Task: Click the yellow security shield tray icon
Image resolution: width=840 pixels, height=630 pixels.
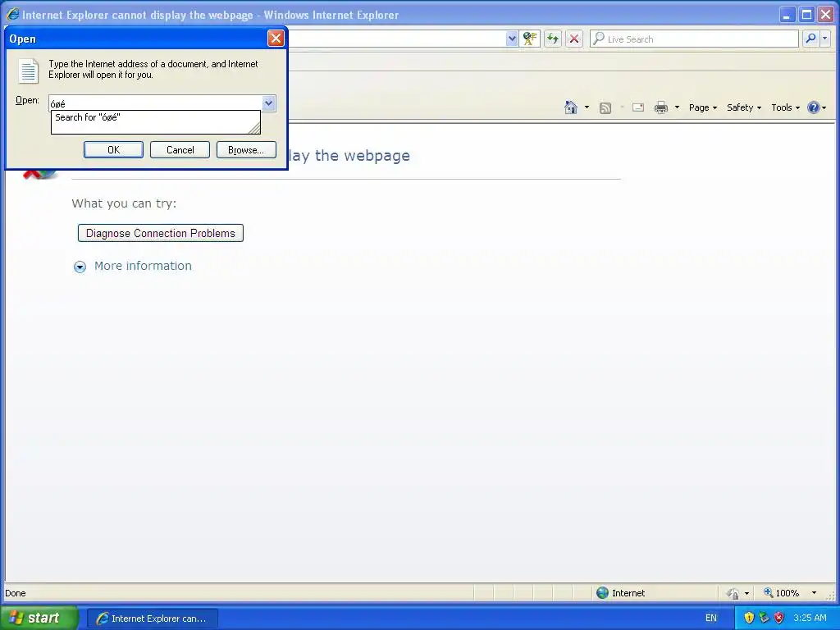Action: [749, 618]
